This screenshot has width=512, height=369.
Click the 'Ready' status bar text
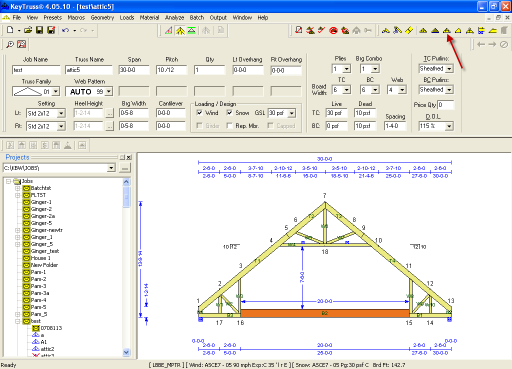click(8, 365)
